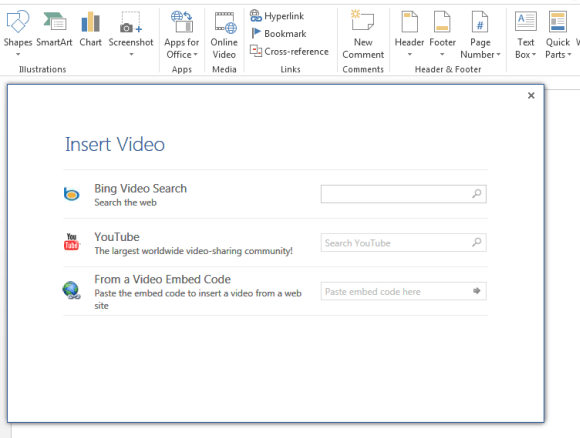Open the Page Number dropdown
This screenshot has height=438, width=580.
(x=480, y=35)
